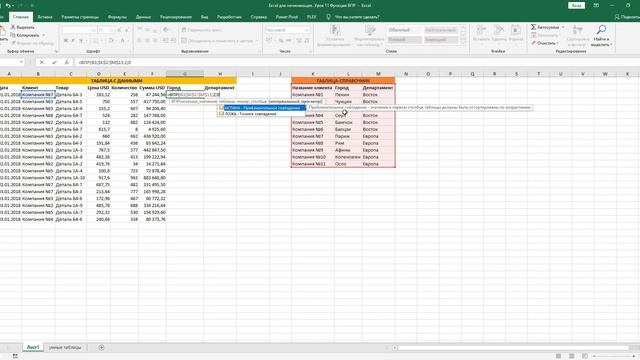Click the Insert Function fx icon

(x=67, y=62)
